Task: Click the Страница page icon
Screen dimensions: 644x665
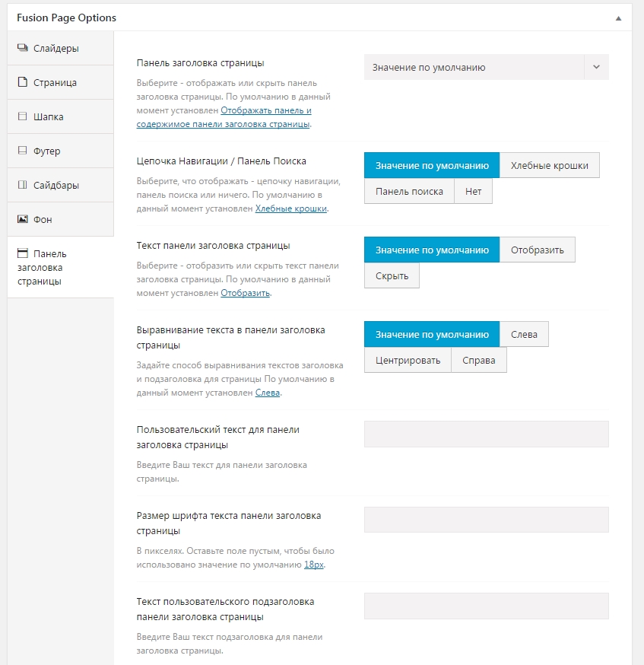Action: [22, 83]
